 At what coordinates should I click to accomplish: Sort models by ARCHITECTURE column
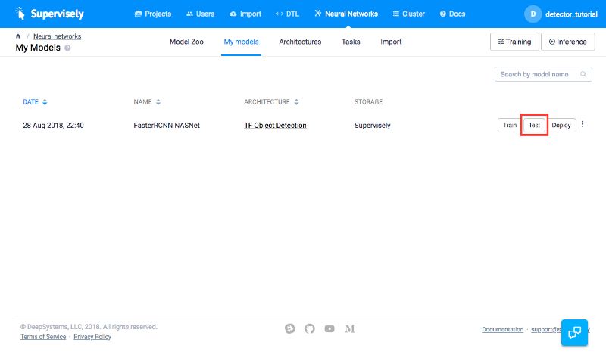click(271, 102)
